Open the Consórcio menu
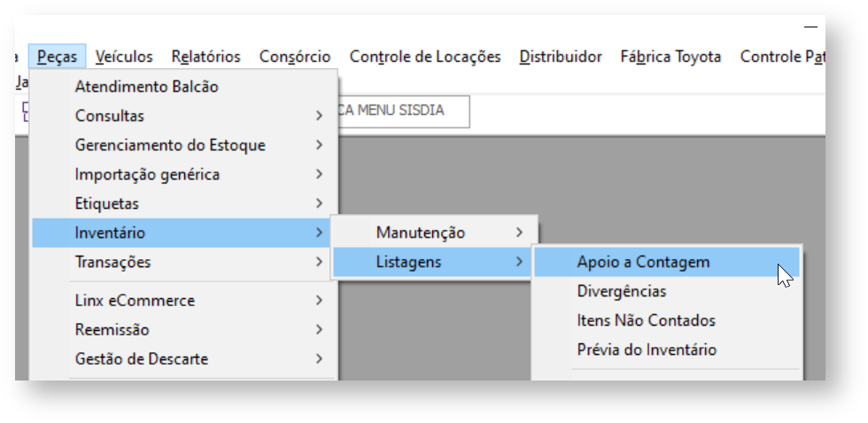 pyautogui.click(x=295, y=57)
